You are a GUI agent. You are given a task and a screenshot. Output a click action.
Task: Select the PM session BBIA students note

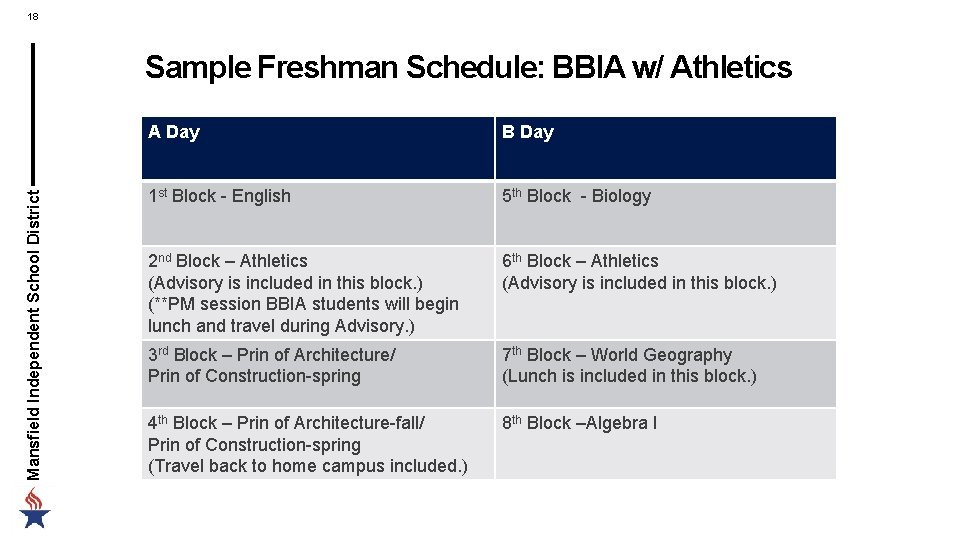303,304
